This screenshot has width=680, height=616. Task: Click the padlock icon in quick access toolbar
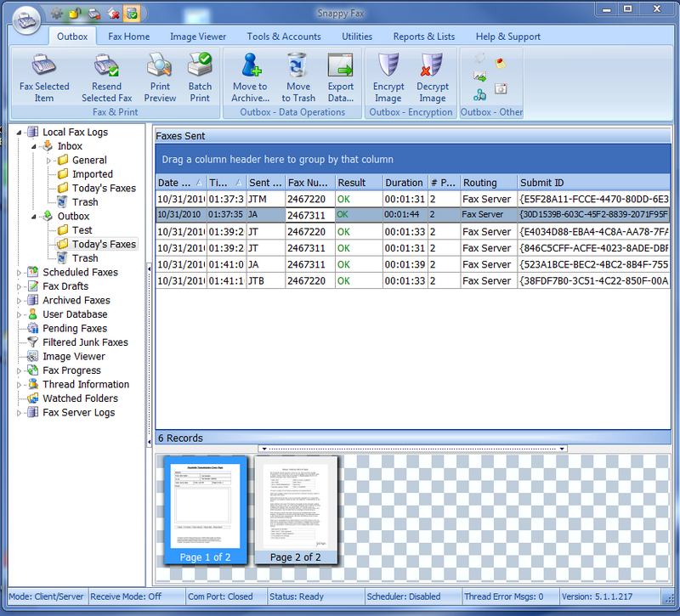coord(75,14)
